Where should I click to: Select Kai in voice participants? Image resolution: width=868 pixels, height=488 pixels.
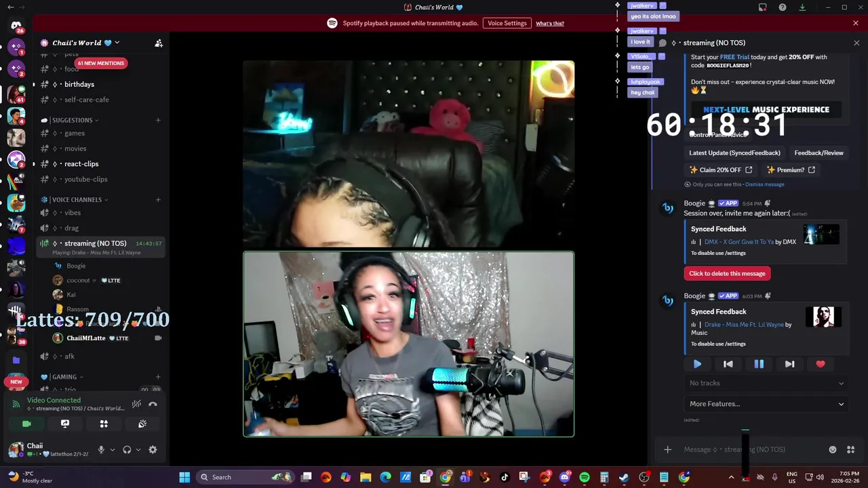click(71, 295)
